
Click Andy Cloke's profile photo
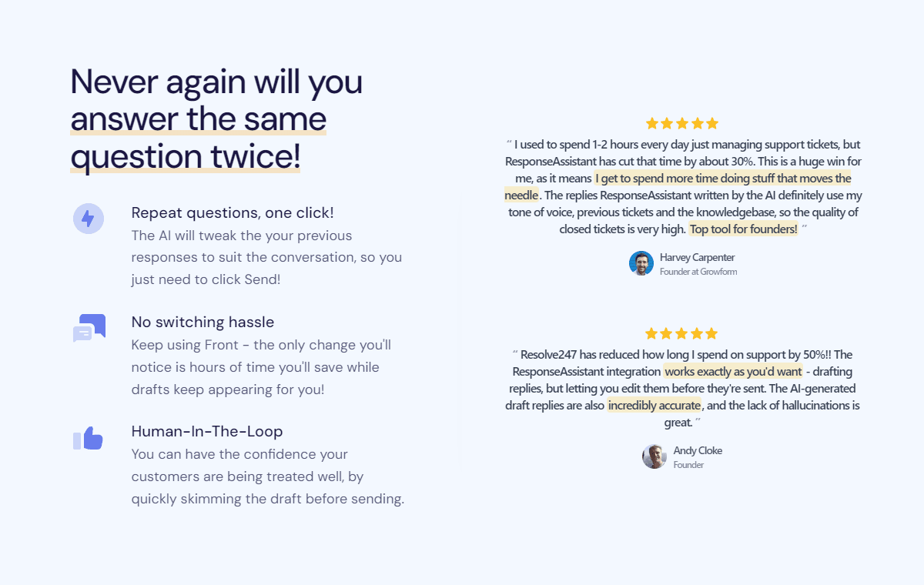click(654, 456)
